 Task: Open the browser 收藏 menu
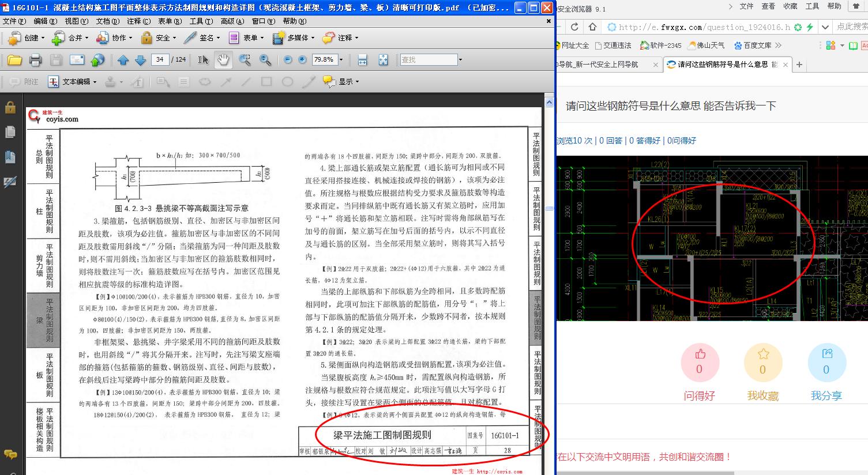pyautogui.click(x=790, y=6)
